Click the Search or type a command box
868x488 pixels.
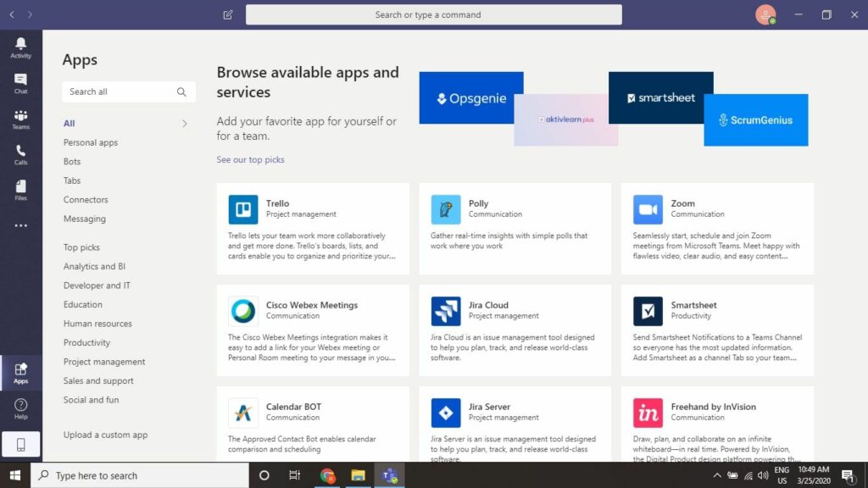pos(433,15)
